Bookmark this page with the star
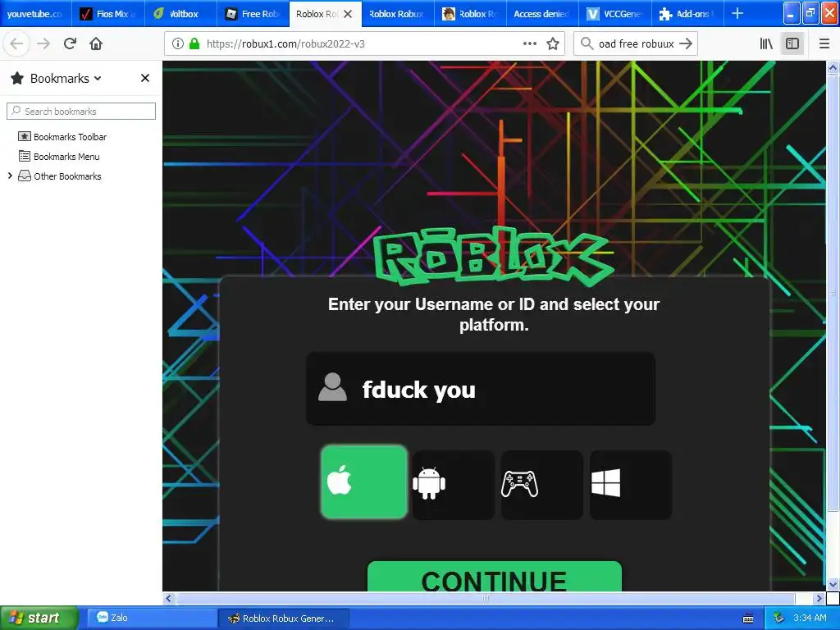840x630 pixels. click(x=553, y=43)
